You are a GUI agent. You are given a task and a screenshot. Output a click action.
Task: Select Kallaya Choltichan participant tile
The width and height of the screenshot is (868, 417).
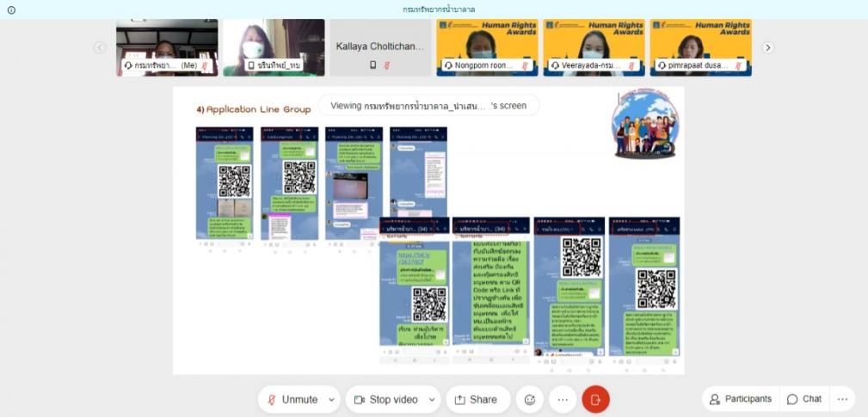coord(380,47)
